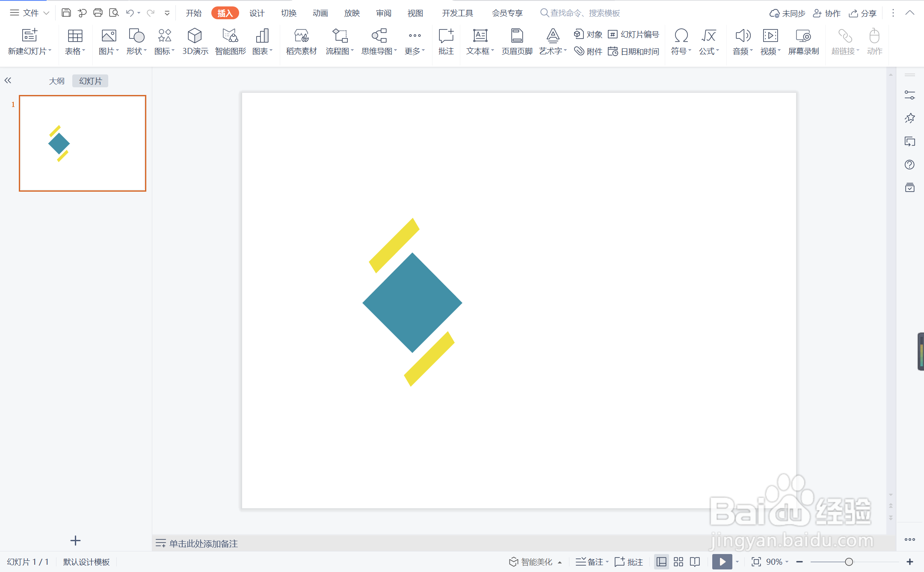
Task: Switch to reading view mode
Action: click(x=695, y=562)
